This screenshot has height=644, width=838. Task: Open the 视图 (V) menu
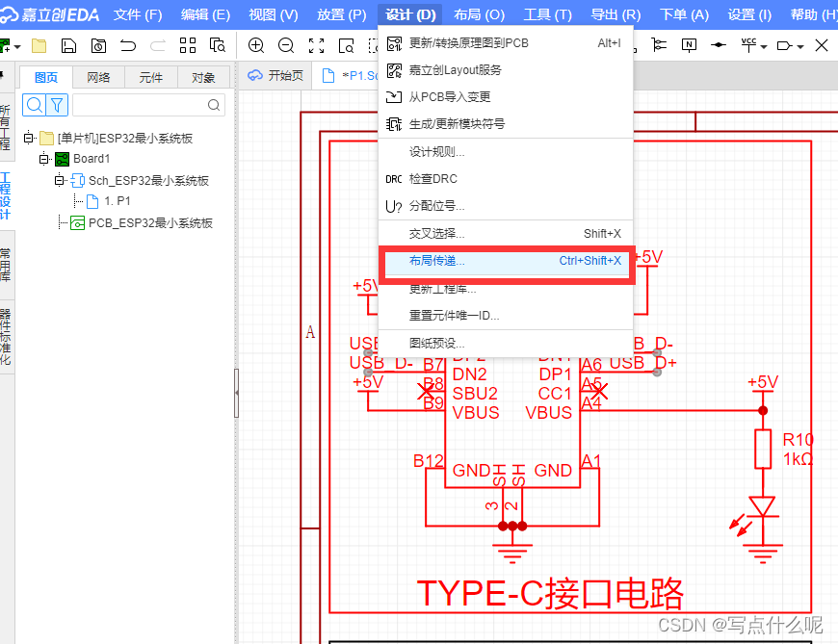[274, 14]
